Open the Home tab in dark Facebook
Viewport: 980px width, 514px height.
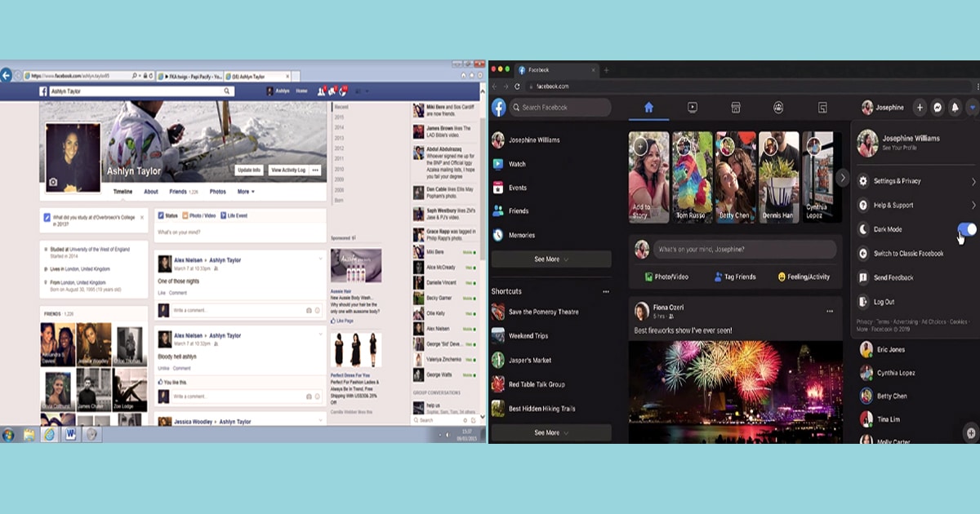click(649, 107)
